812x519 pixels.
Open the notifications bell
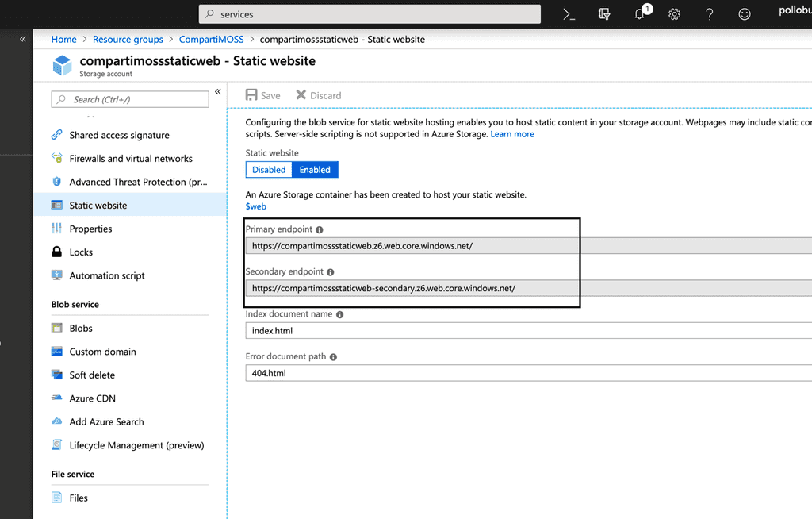[640, 14]
